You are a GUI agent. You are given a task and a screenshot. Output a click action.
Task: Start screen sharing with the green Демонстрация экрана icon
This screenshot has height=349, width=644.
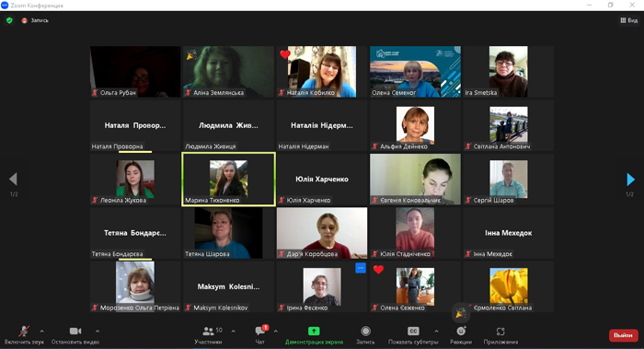point(314,331)
